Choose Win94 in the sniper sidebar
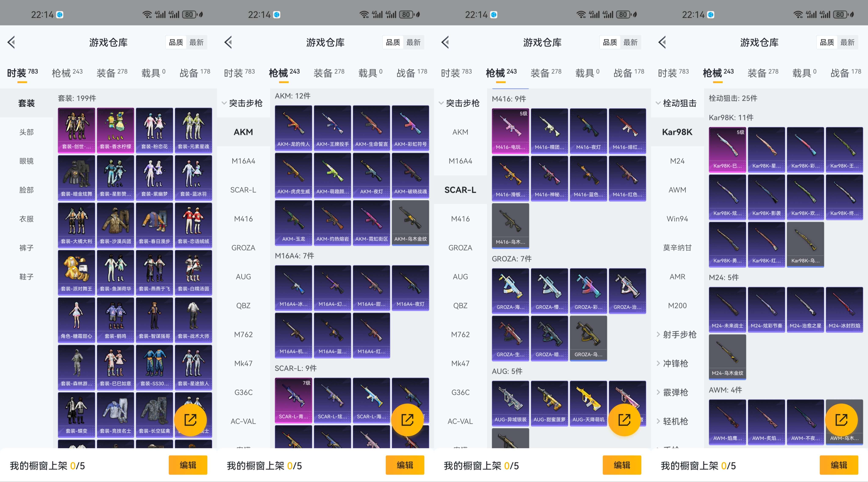 click(x=677, y=219)
